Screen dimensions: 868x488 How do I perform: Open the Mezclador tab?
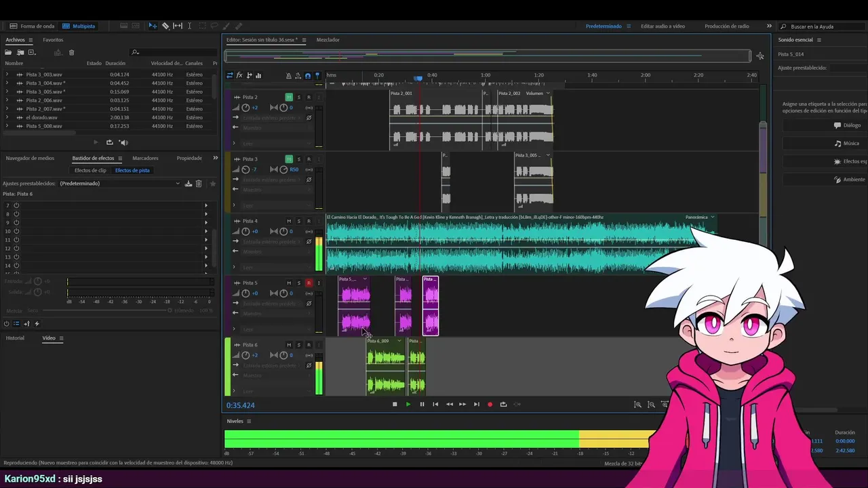pos(328,40)
